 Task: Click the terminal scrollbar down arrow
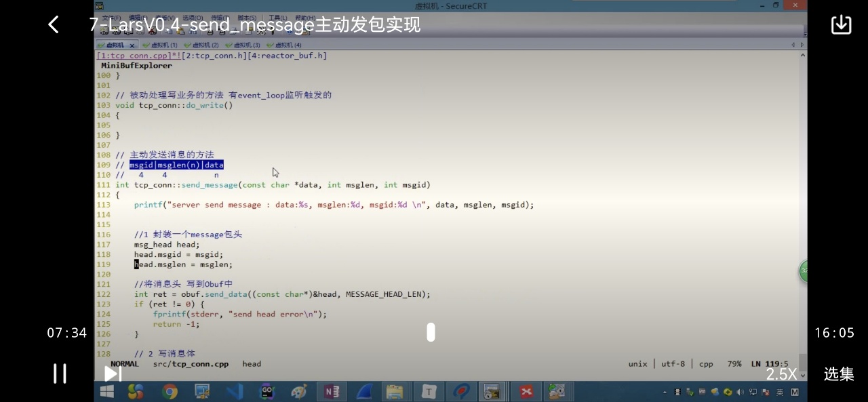coord(803,375)
